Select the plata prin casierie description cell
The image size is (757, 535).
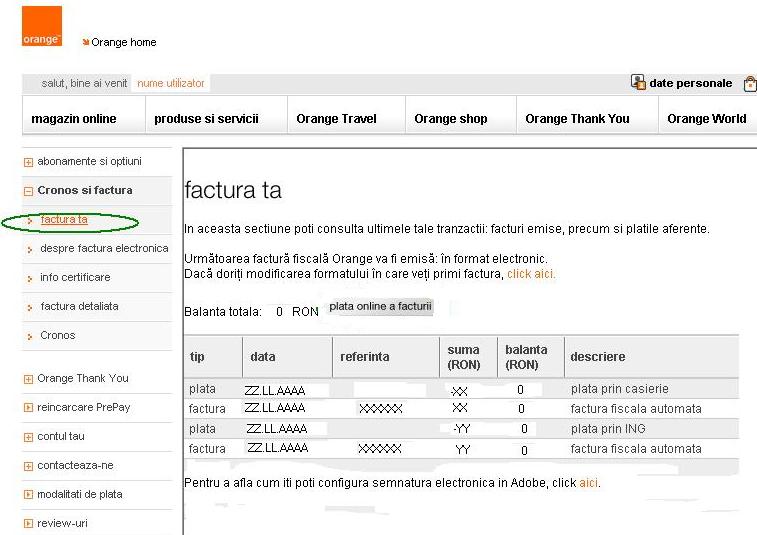(x=620, y=389)
